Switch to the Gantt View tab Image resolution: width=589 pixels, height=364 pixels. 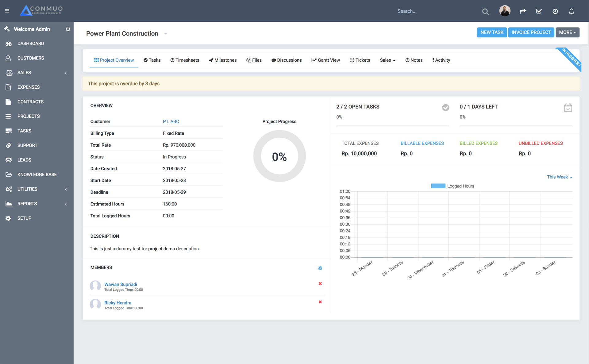325,60
